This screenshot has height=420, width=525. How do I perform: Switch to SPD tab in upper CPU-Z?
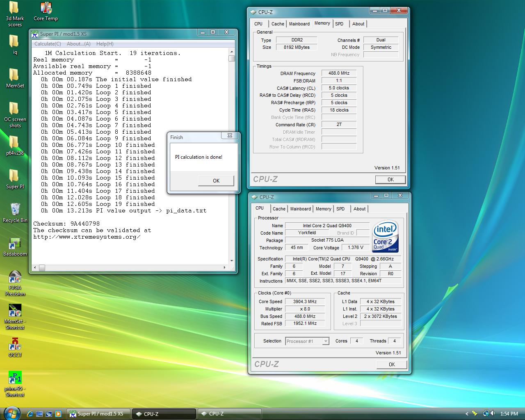pyautogui.click(x=339, y=24)
